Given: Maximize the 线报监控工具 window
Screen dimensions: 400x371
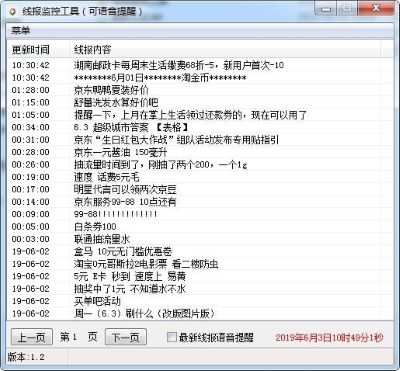Looking at the screenshot, I should point(347,8).
